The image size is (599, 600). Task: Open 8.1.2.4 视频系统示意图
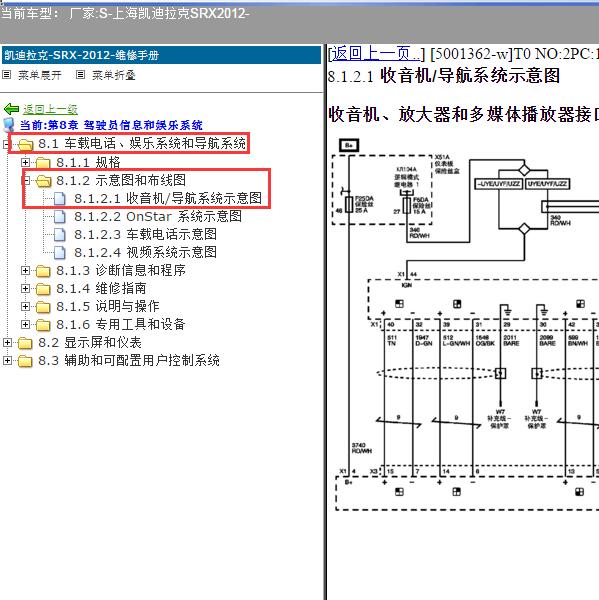145,253
